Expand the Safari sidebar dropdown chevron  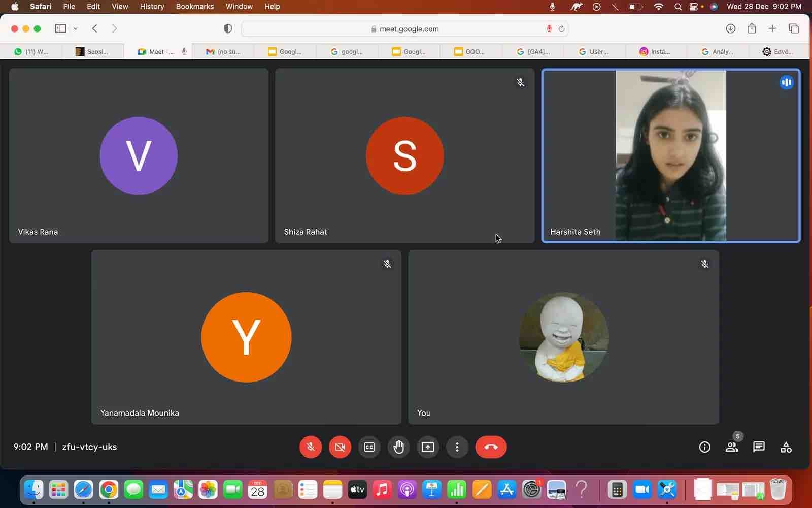click(76, 28)
